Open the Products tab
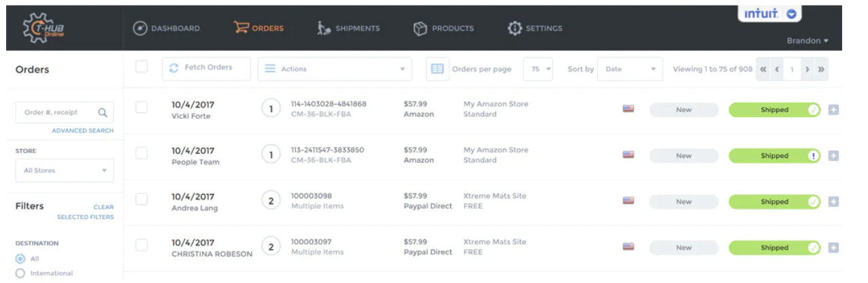The height and width of the screenshot is (283, 868). [444, 29]
